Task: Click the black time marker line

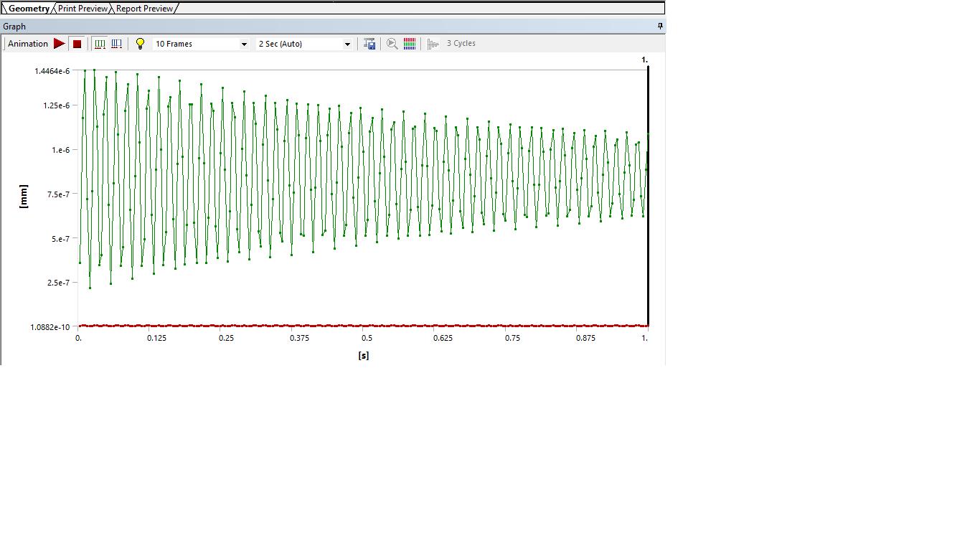Action: coord(648,196)
